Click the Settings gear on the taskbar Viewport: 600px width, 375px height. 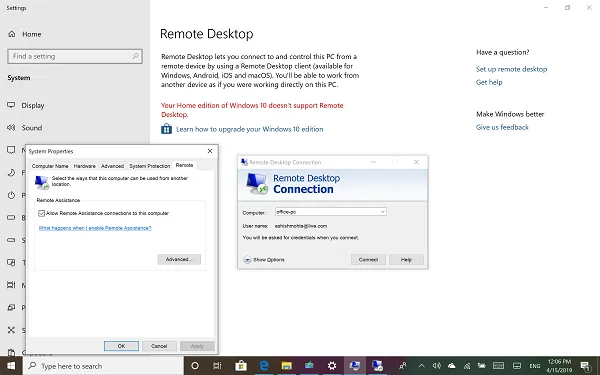click(x=332, y=366)
